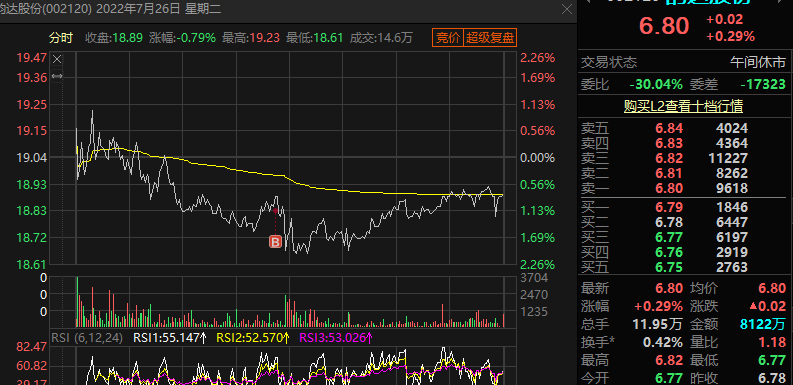Open the 竞价 view
Viewport: 793px width, 385px height.
pyautogui.click(x=448, y=38)
